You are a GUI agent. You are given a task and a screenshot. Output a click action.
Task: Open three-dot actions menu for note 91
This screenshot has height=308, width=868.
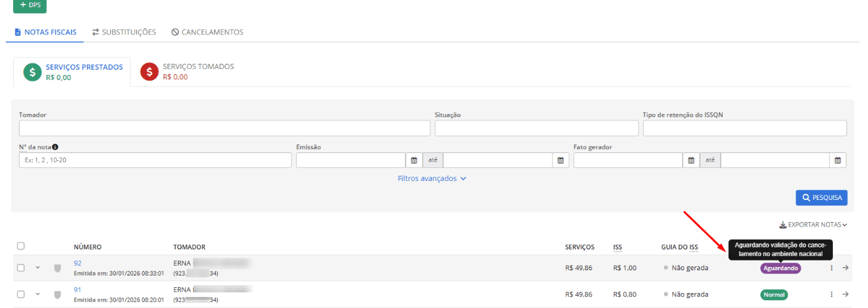(x=831, y=294)
